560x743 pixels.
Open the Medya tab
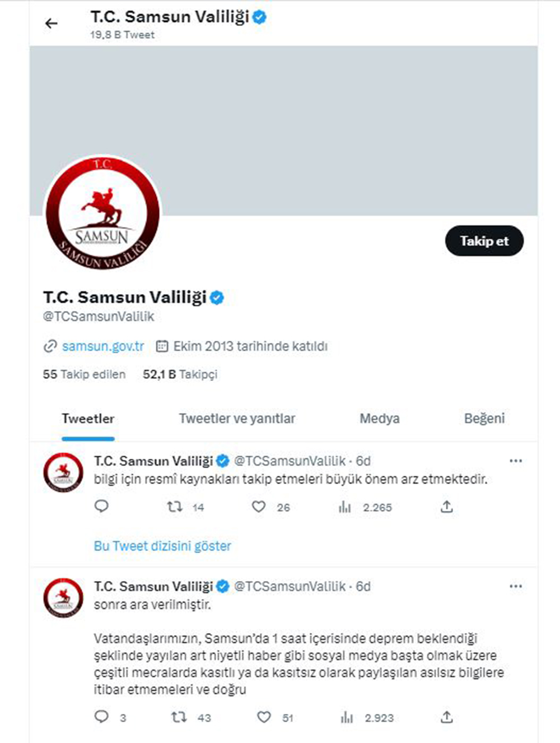point(380,419)
